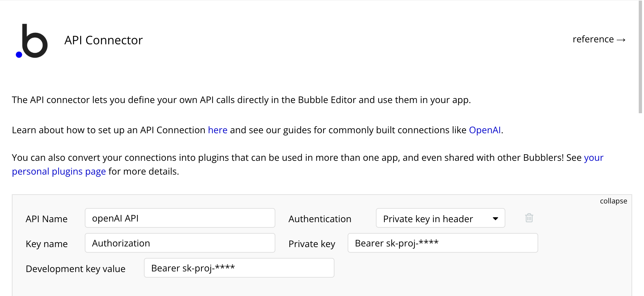Click the Development key value label

pos(76,269)
